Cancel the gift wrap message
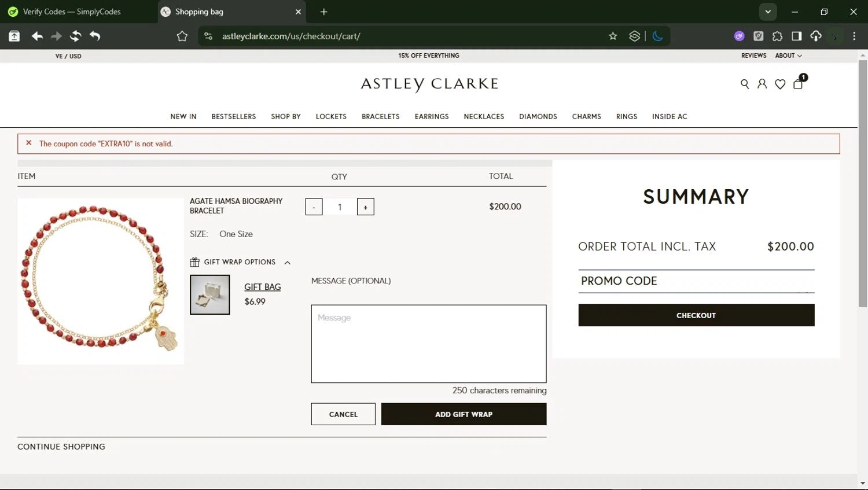This screenshot has width=868, height=490. point(343,414)
